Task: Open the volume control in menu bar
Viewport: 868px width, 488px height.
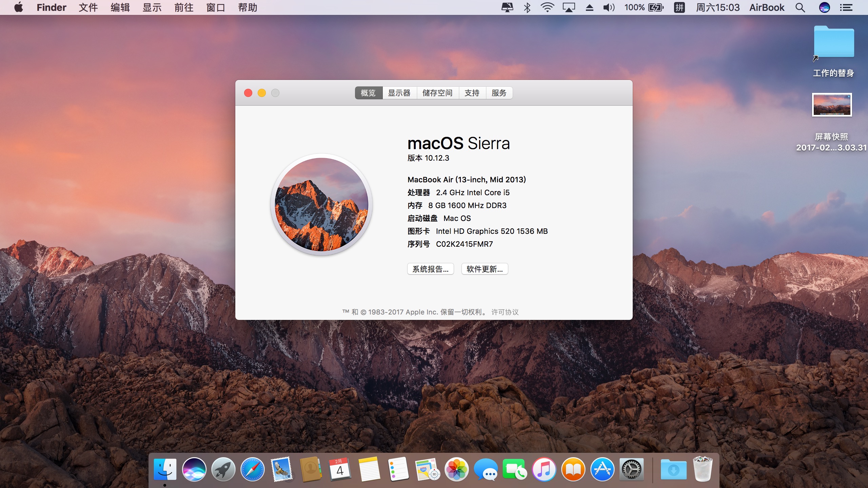Action: pos(609,7)
